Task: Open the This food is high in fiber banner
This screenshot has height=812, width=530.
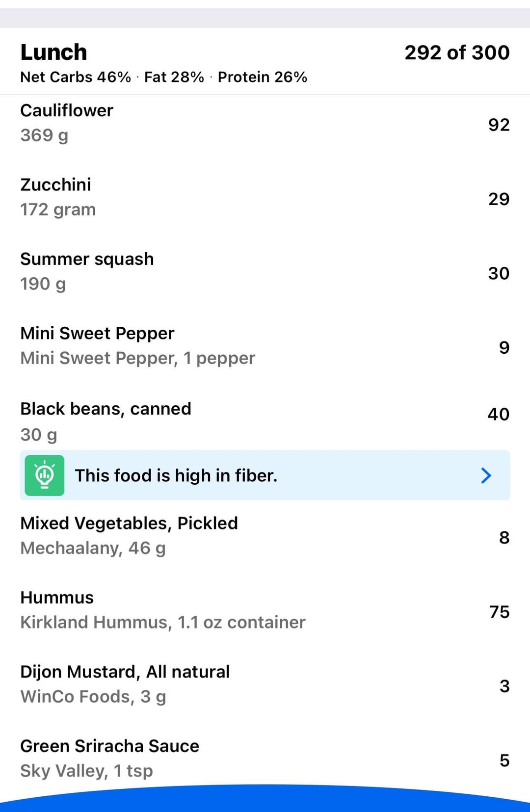Action: 265,475
